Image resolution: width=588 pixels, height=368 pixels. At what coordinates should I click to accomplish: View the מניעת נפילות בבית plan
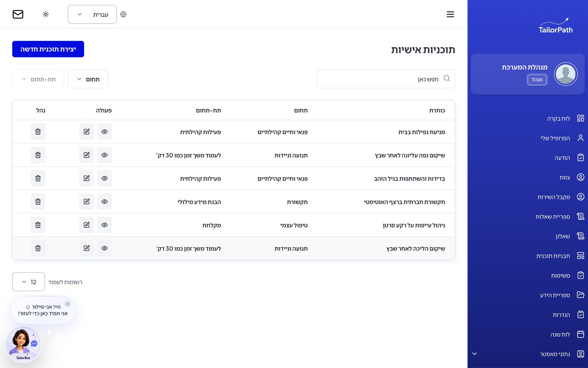(104, 132)
